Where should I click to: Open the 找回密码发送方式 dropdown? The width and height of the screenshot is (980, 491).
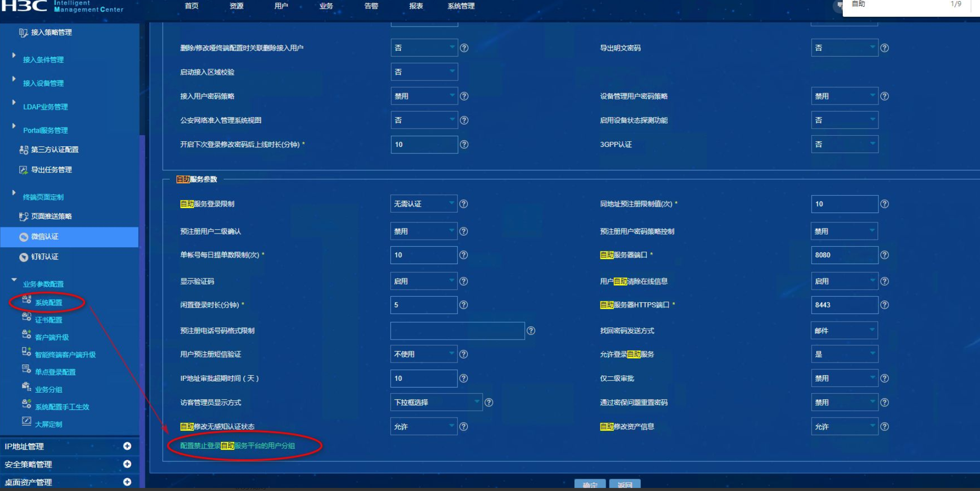844,331
